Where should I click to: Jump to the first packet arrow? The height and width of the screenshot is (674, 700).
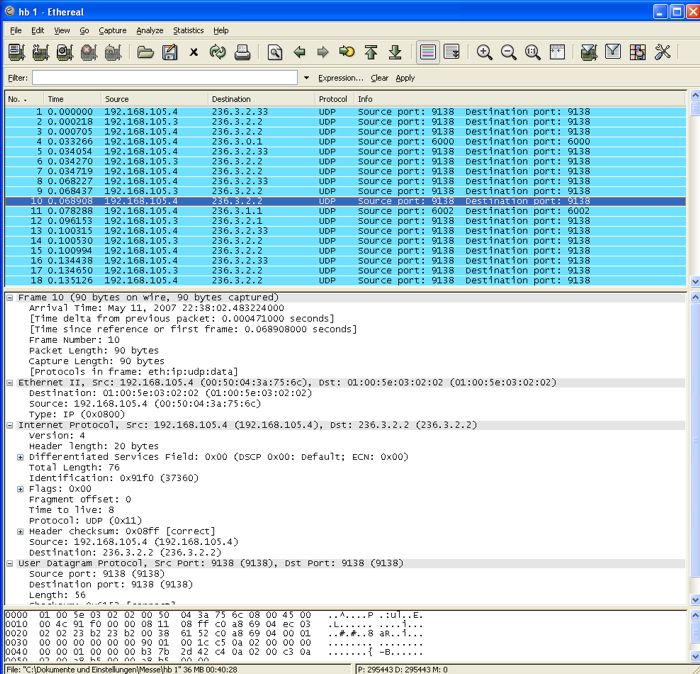pyautogui.click(x=371, y=52)
